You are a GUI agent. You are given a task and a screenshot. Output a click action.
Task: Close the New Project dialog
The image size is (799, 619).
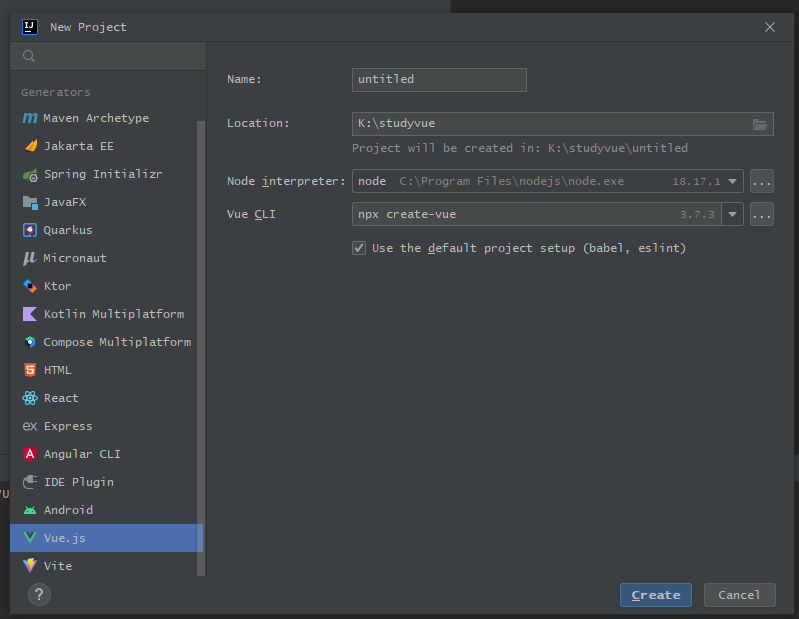click(x=769, y=27)
